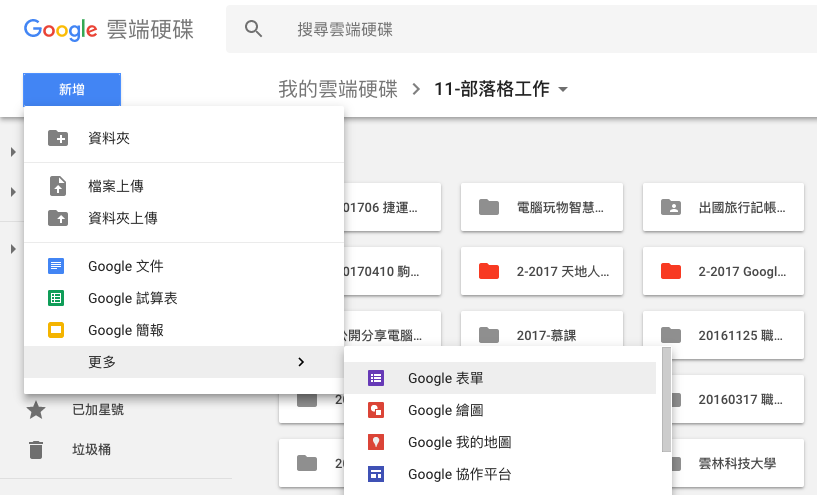The image size is (817, 495).
Task: Open the 雲林科技大學 folder
Action: pos(738,463)
